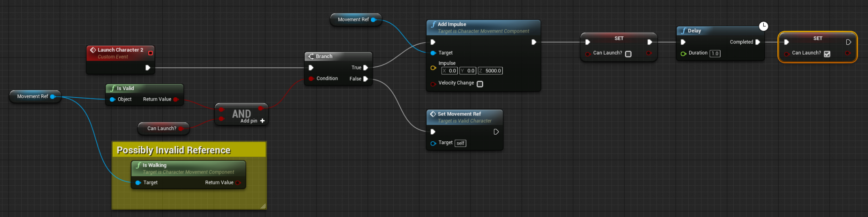Click the Delay Duration value field
Image resolution: width=868 pixels, height=217 pixels.
715,53
